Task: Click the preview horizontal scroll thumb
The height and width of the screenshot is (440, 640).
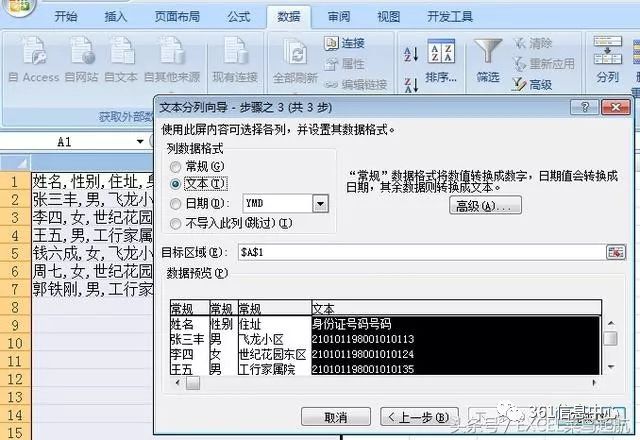Action: (x=193, y=383)
